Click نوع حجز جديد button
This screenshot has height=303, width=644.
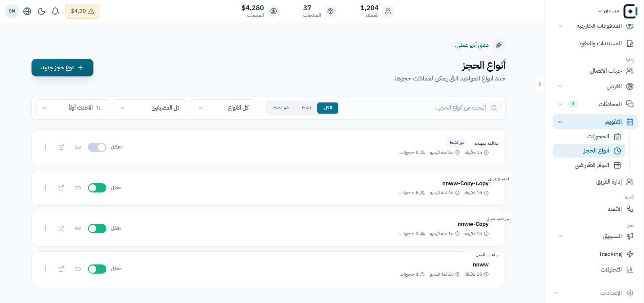click(x=62, y=68)
